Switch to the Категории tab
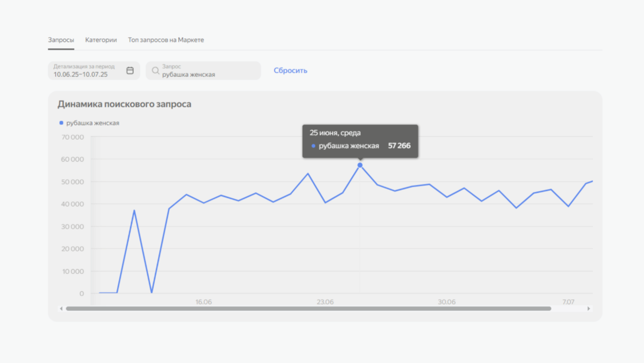The height and width of the screenshot is (363, 644). coord(101,40)
